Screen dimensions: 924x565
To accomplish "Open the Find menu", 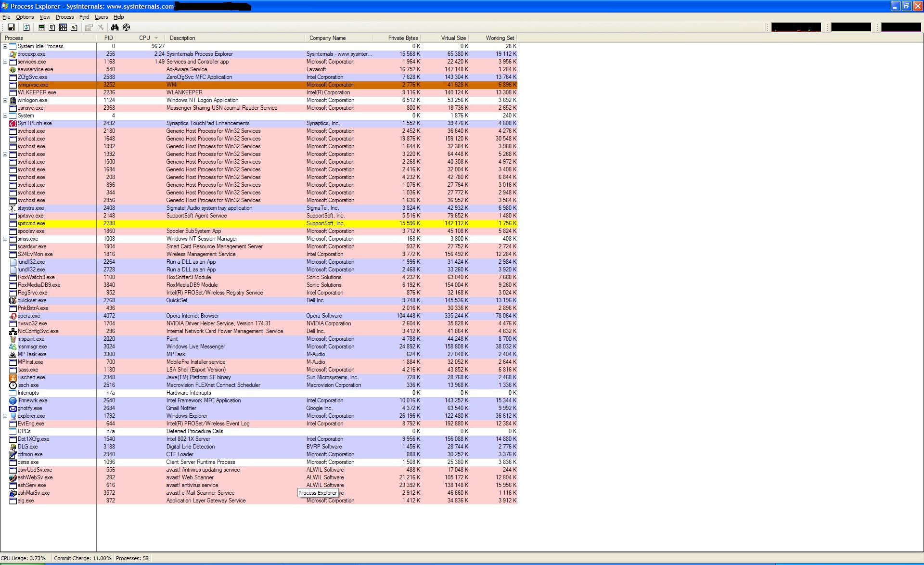I will (x=84, y=17).
